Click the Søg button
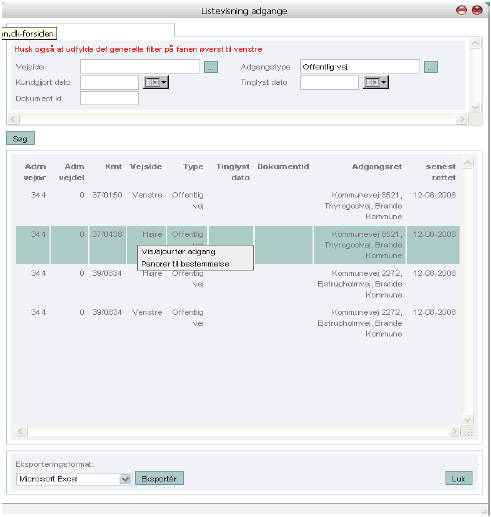The width and height of the screenshot is (491, 517). pos(20,138)
